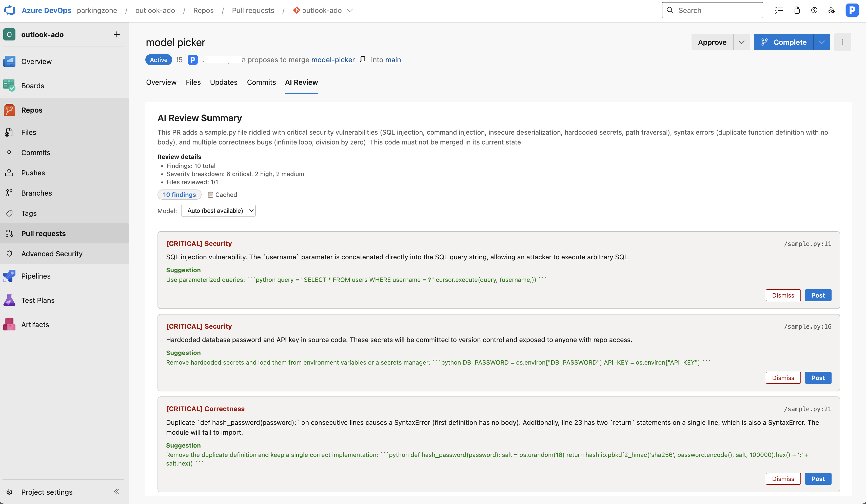Open more actions ellipsis menu
Image resolution: width=866 pixels, height=504 pixels.
coord(842,42)
